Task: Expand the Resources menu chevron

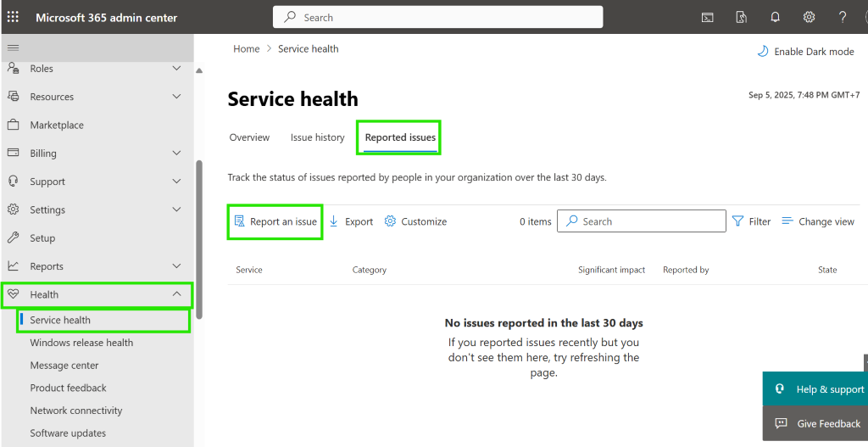Action: [176, 97]
